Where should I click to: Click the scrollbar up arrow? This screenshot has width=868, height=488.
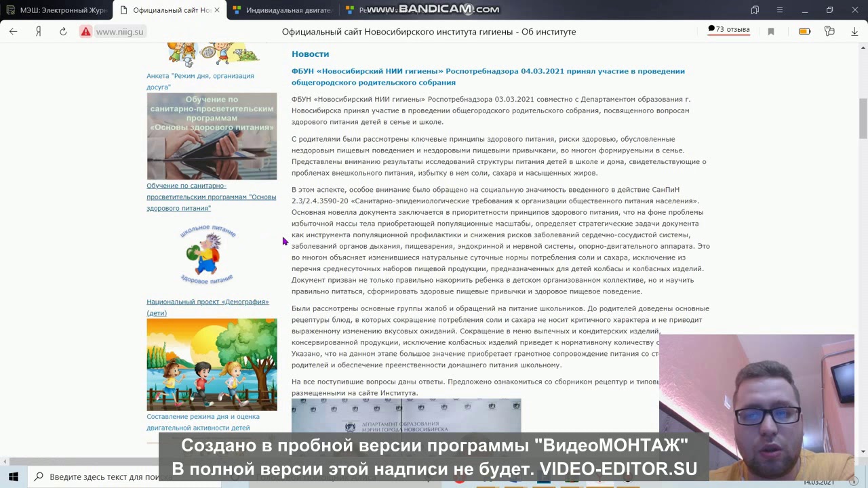[x=863, y=47]
